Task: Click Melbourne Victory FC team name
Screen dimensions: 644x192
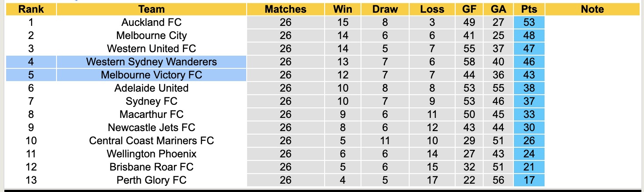Action: 152,75
